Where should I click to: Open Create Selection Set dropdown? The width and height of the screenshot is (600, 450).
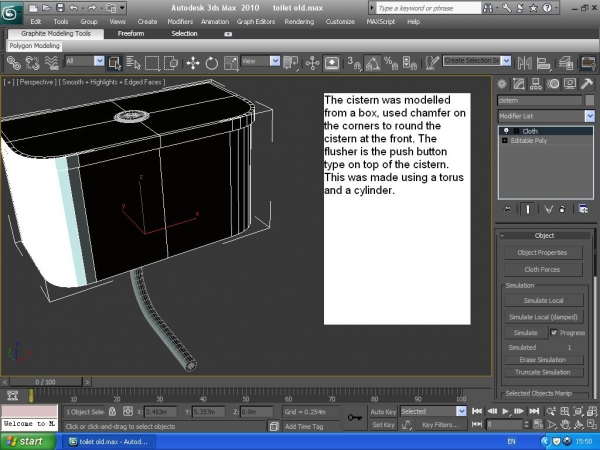[x=506, y=61]
